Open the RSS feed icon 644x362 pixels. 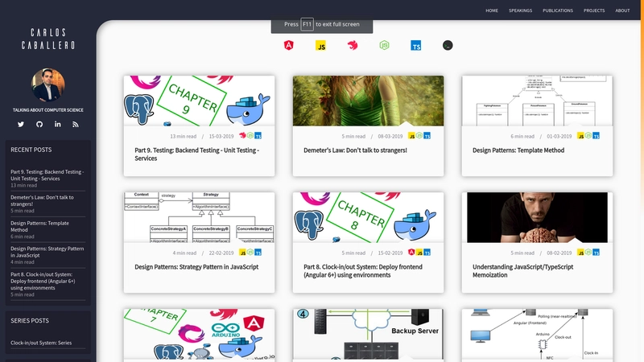(x=76, y=124)
